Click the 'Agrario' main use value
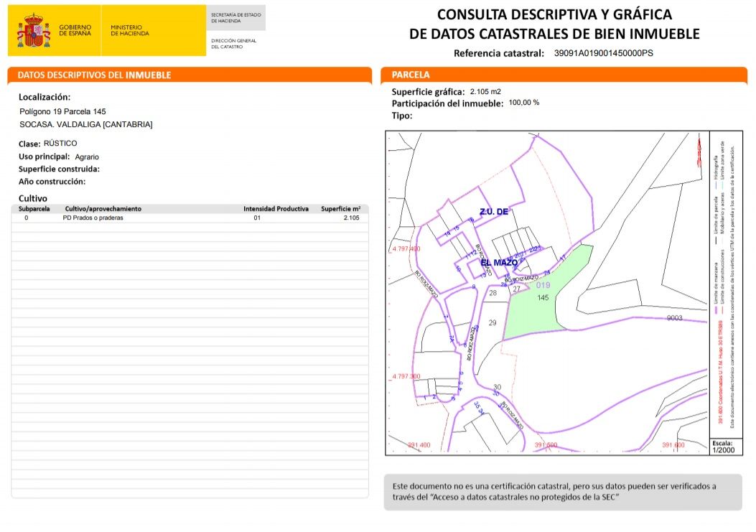The image size is (756, 532). (87, 157)
